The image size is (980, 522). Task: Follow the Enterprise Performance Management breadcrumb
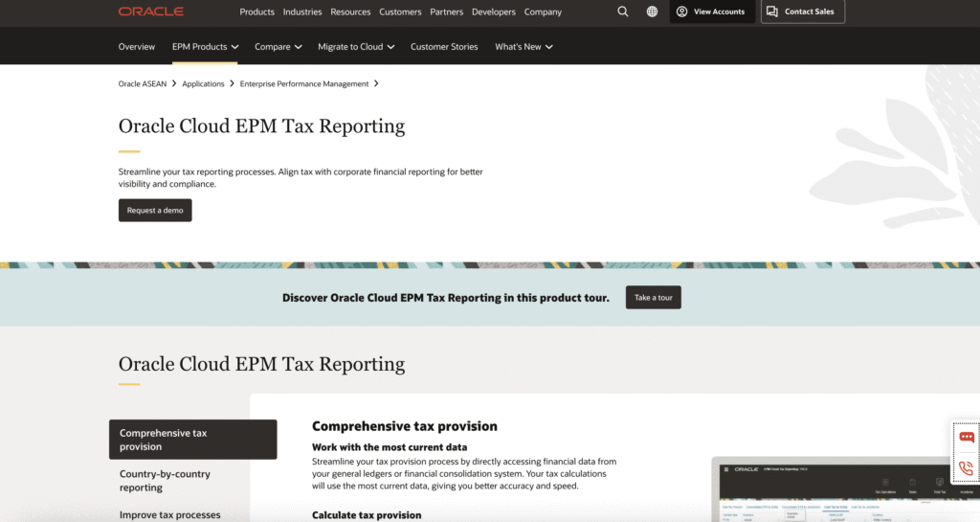tap(304, 83)
